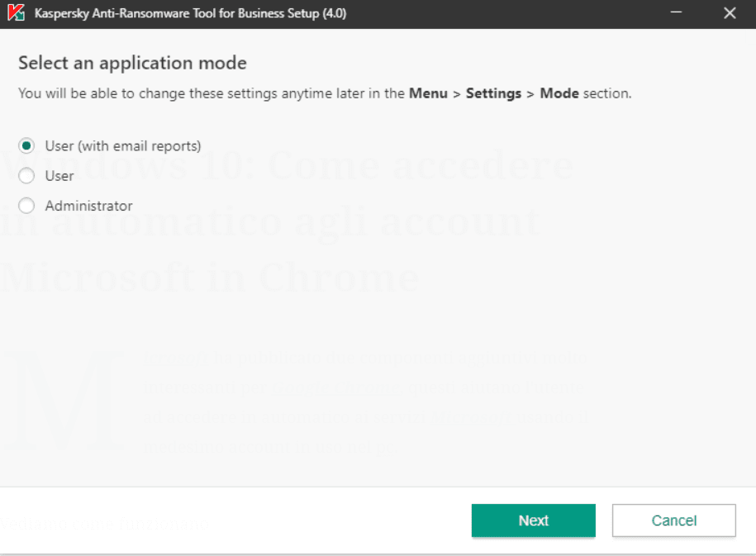Click the bold "Settings" word in description
The height and width of the screenshot is (556, 756).
pos(493,93)
